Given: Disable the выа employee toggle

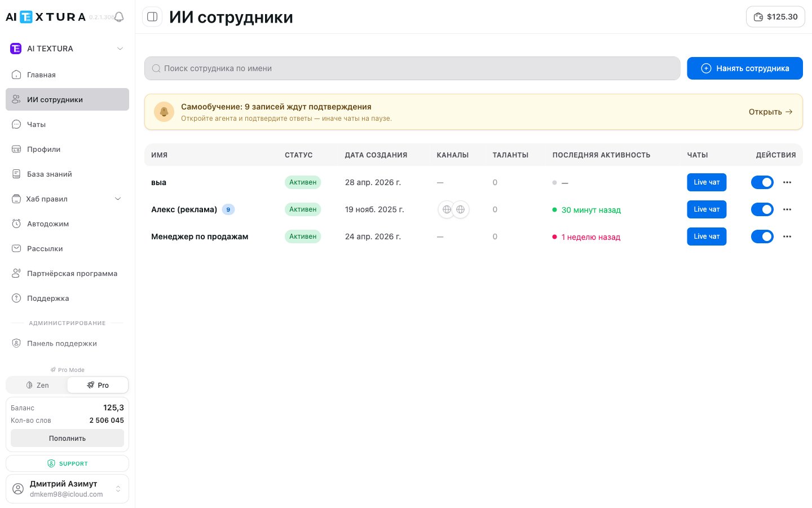Looking at the screenshot, I should [x=762, y=182].
